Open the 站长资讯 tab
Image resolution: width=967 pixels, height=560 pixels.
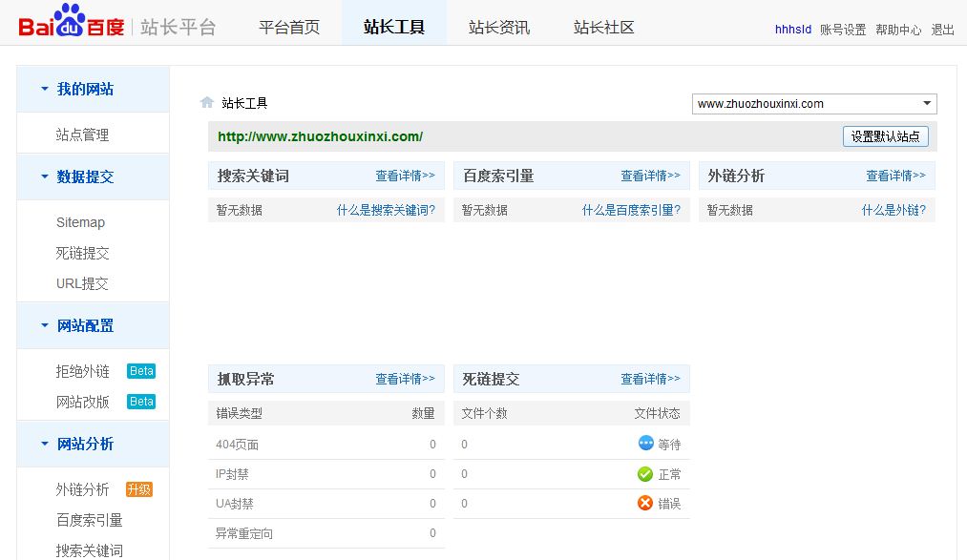499,28
